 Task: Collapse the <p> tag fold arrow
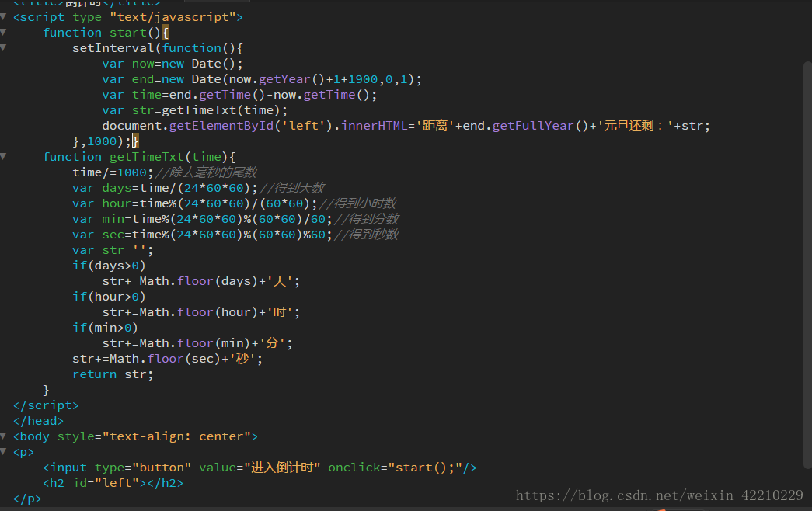pos(3,451)
